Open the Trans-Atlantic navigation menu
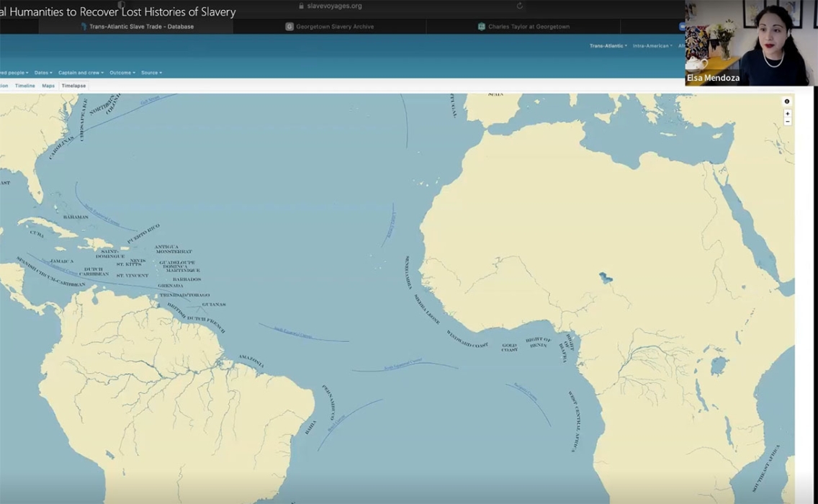 608,46
